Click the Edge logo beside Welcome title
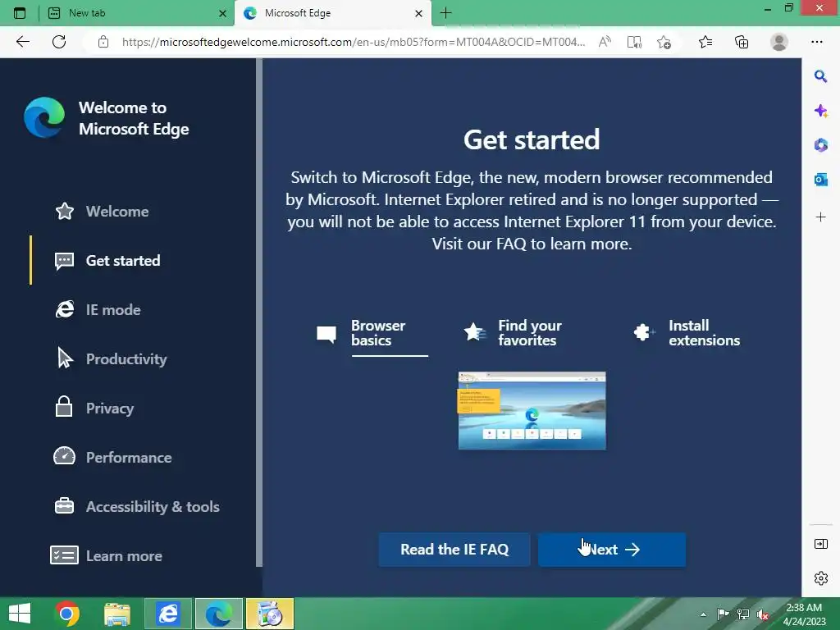 (x=44, y=117)
